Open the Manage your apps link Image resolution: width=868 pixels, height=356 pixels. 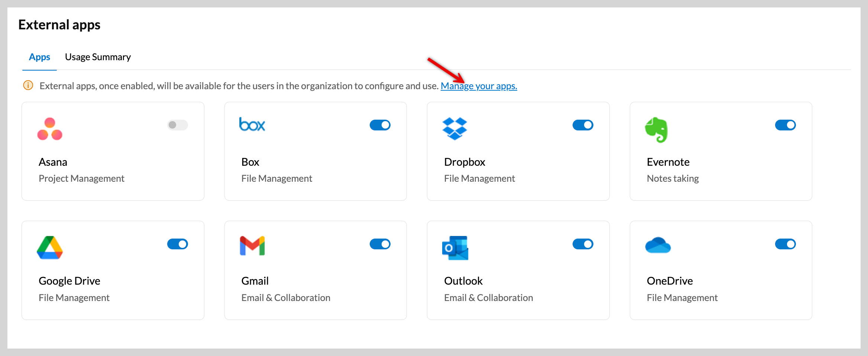[479, 86]
